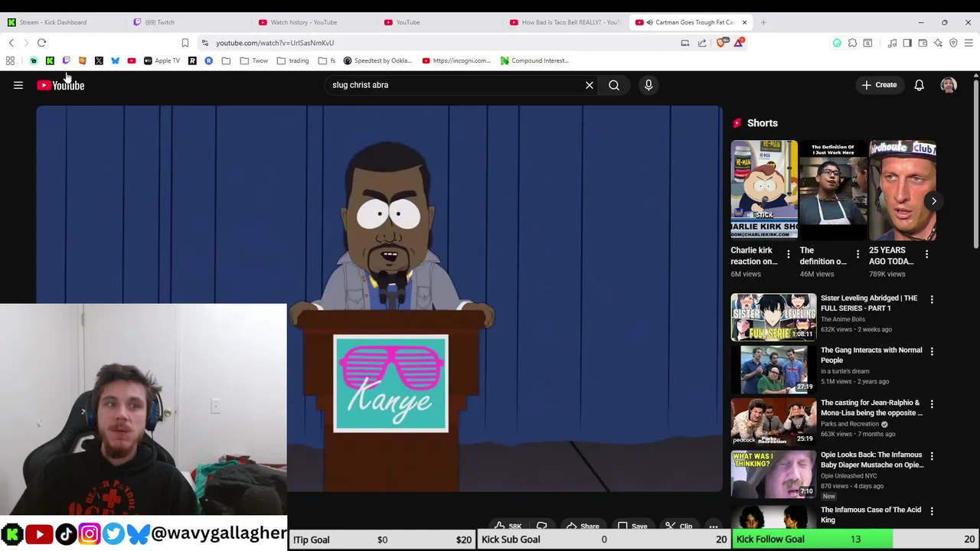Open options for The definition short
The width and height of the screenshot is (980, 551).
click(x=857, y=254)
